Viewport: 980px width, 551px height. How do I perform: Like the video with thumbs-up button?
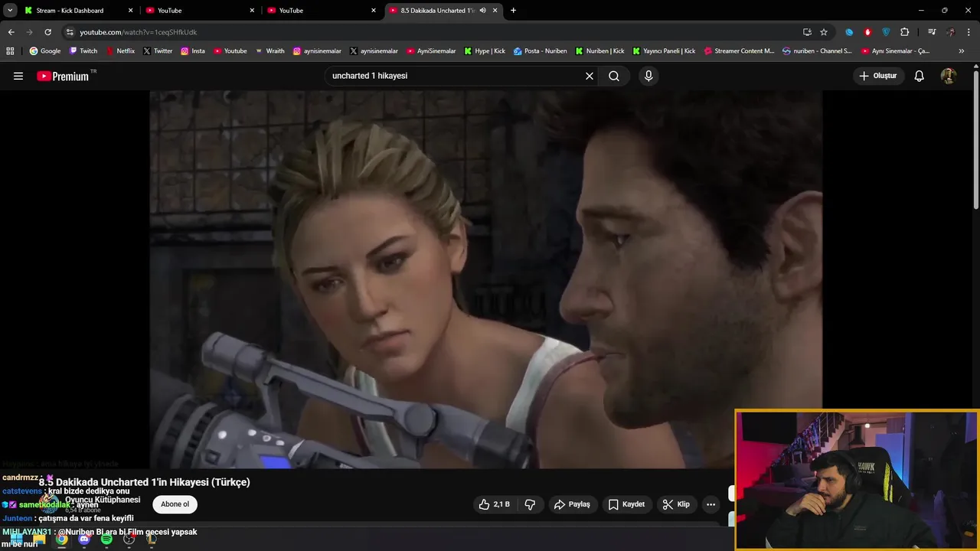coord(494,504)
